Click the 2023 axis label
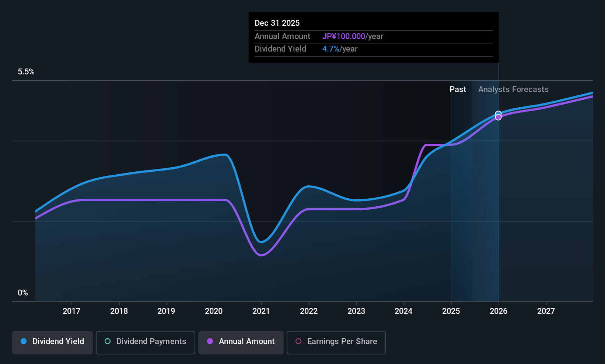 [356, 311]
